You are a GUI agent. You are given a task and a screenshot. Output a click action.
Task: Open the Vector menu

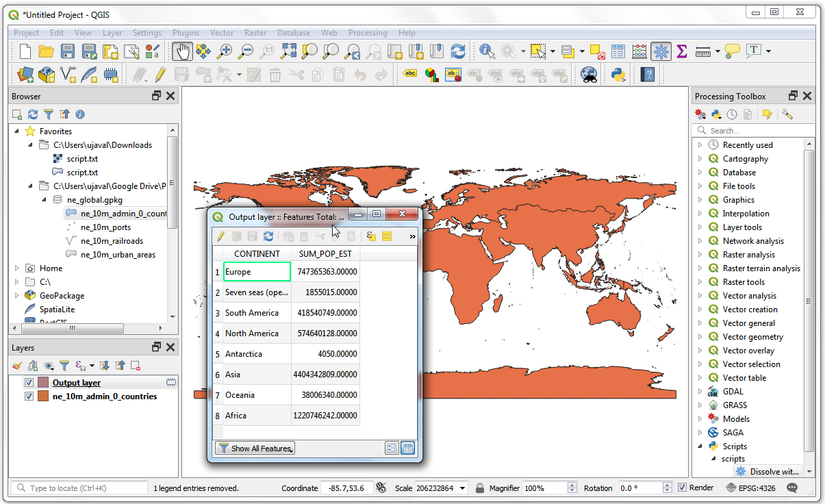pos(221,33)
